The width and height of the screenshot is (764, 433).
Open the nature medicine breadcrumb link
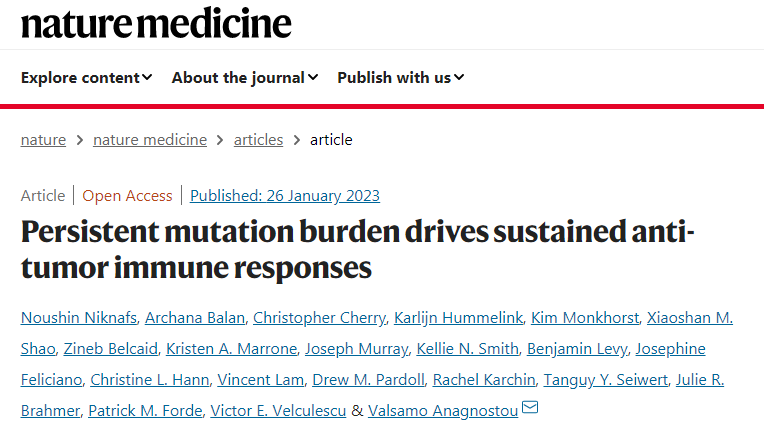pyautogui.click(x=150, y=140)
